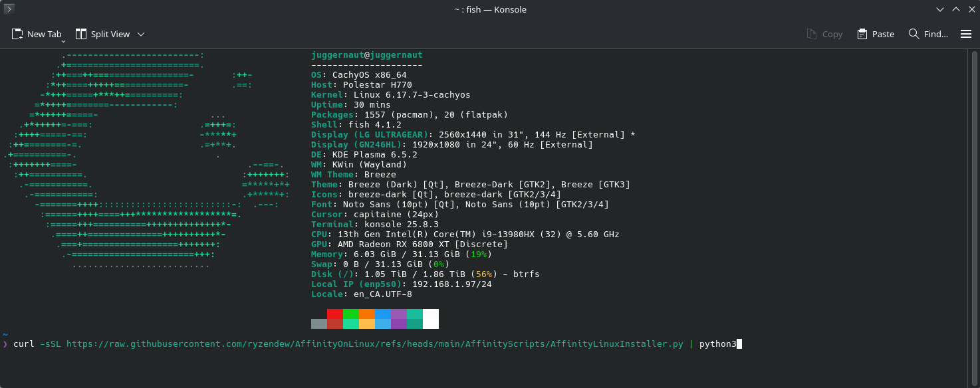980x388 pixels.
Task: Click the Konsole app icon in title bar
Action: [x=9, y=9]
